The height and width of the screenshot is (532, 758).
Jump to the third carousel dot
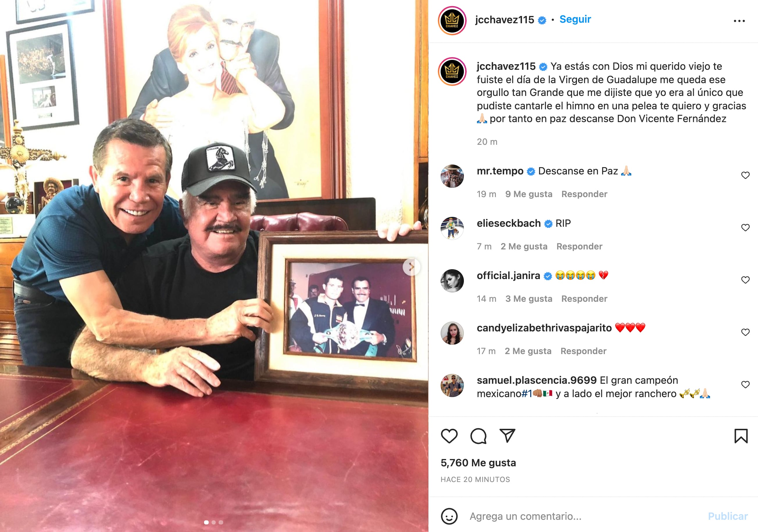click(x=221, y=522)
